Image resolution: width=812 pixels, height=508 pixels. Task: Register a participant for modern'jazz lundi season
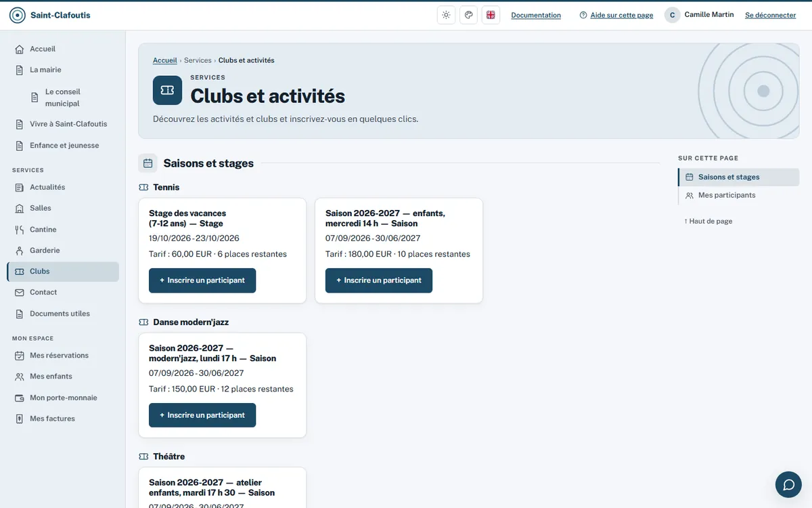coord(202,415)
